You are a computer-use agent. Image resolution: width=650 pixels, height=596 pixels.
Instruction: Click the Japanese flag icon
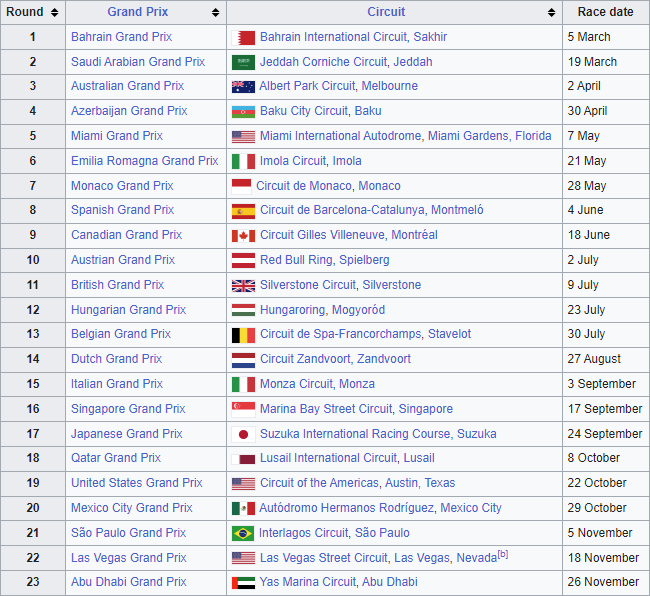(x=243, y=434)
